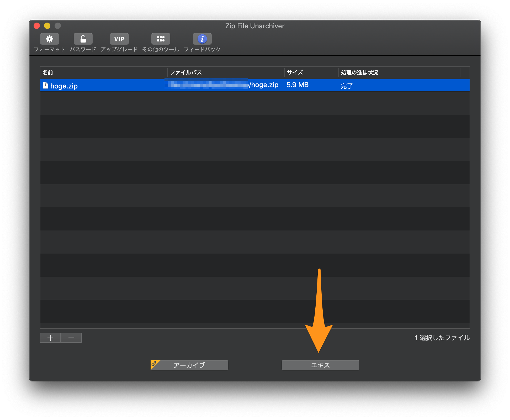Remove file with the minus button
Viewport: 510px width, 420px height.
[71, 338]
